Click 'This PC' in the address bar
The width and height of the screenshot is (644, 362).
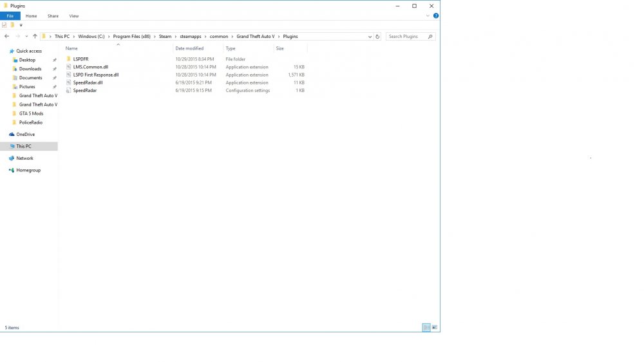tap(62, 37)
